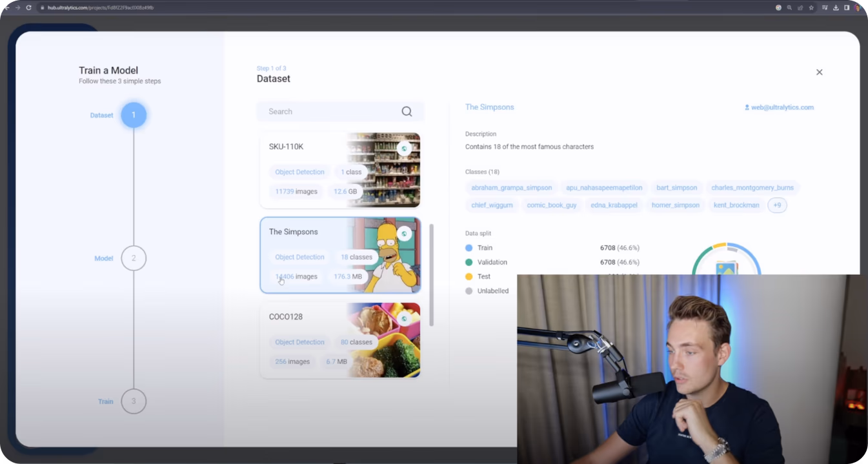868x464 pixels.
Task: Open The Simpsons dataset title link
Action: [490, 107]
